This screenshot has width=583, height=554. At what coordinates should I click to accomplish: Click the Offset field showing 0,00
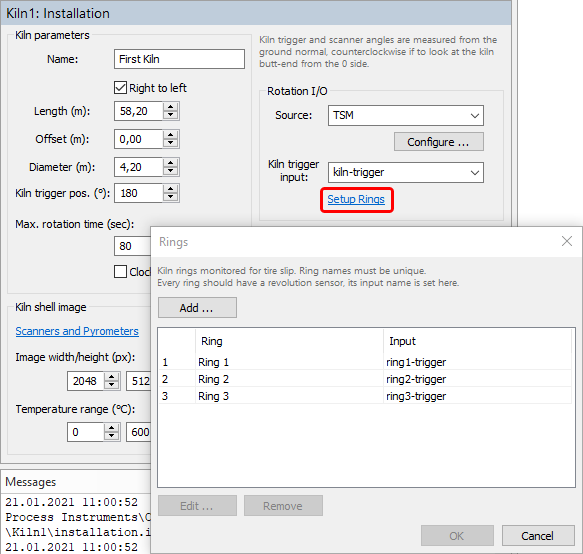pyautogui.click(x=138, y=139)
